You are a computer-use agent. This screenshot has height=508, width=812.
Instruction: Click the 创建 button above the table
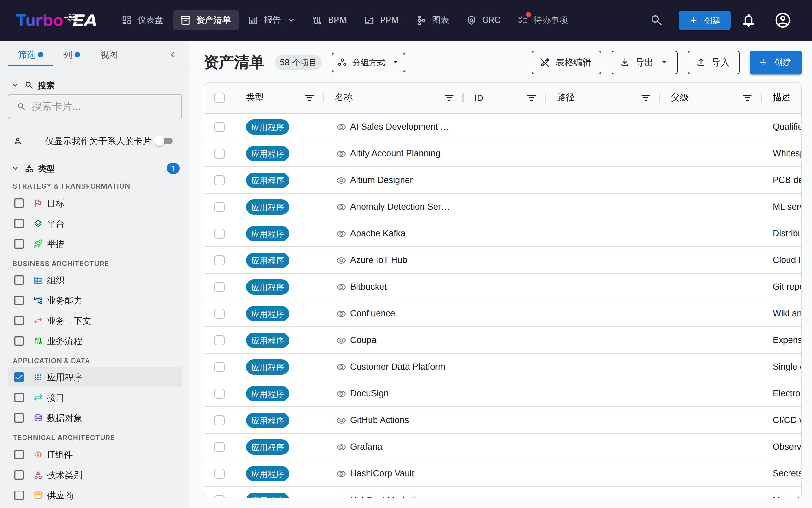point(776,63)
